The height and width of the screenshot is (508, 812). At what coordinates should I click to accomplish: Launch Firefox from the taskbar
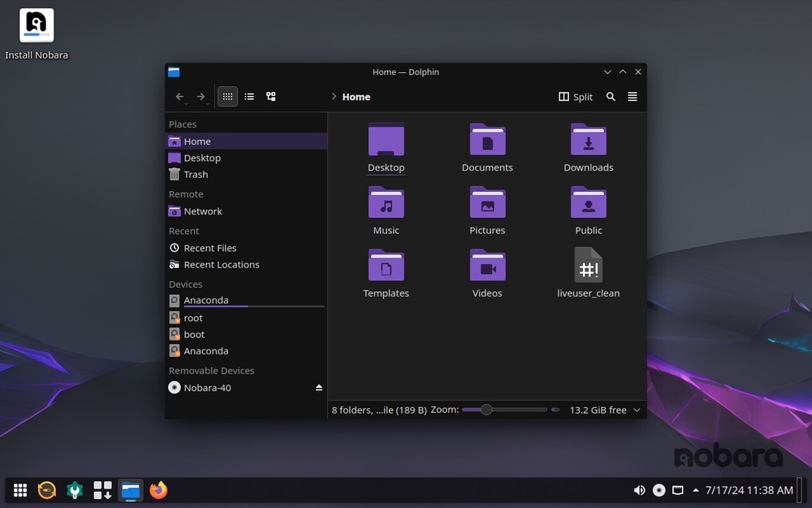click(x=158, y=490)
